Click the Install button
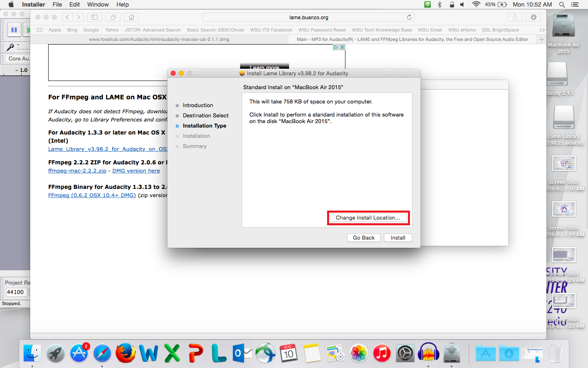 (398, 238)
